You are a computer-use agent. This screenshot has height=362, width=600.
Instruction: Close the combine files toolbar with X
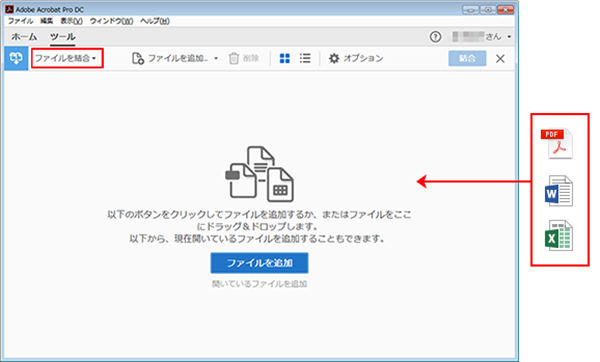pyautogui.click(x=500, y=59)
